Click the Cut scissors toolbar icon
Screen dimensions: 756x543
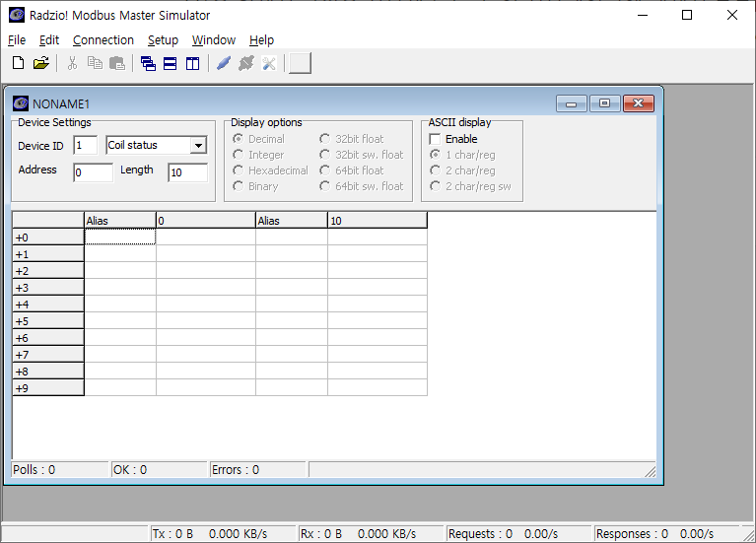point(72,63)
